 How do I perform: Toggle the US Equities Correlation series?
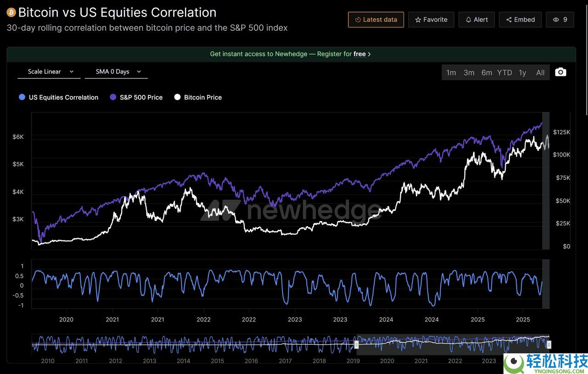58,97
